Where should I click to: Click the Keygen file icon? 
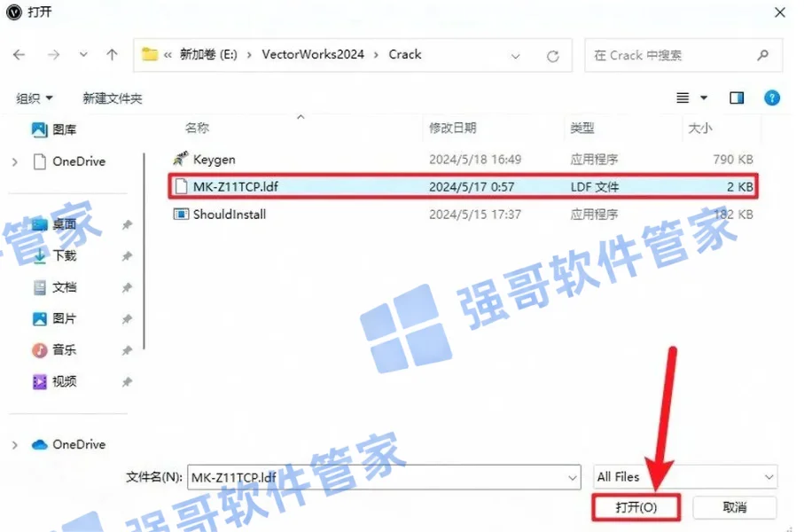tap(181, 159)
